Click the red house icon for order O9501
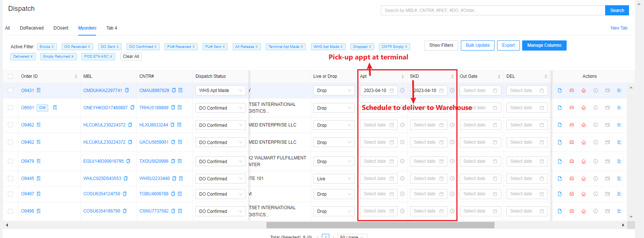The height and width of the screenshot is (238, 644). click(x=583, y=108)
